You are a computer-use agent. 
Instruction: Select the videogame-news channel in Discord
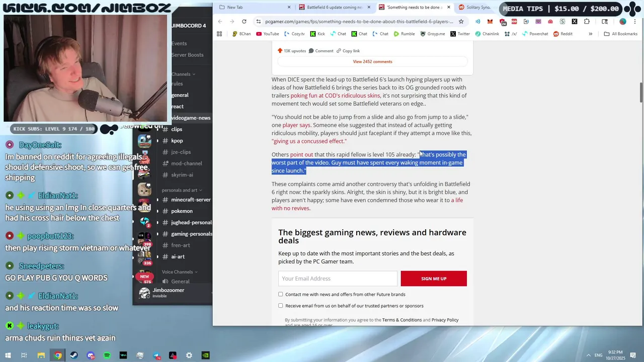pyautogui.click(x=191, y=118)
